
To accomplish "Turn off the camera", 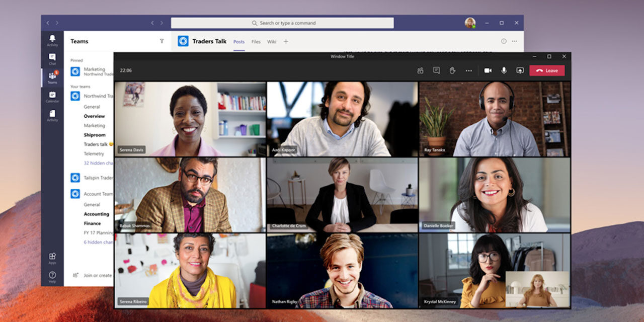I will tap(487, 70).
